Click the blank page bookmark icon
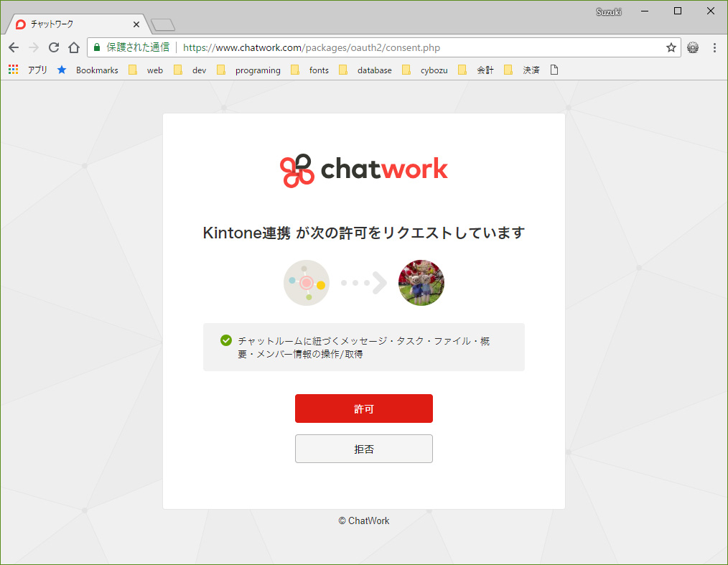Image resolution: width=728 pixels, height=565 pixels. (x=554, y=70)
